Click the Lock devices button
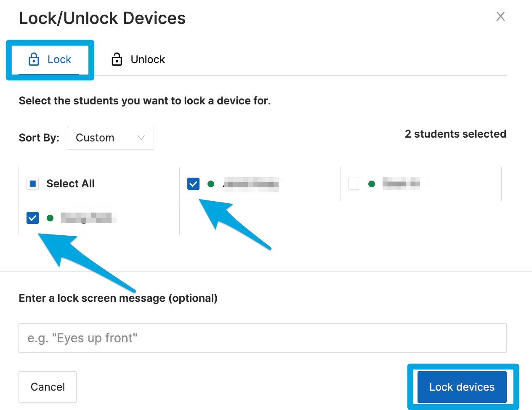The image size is (532, 410). point(462,387)
